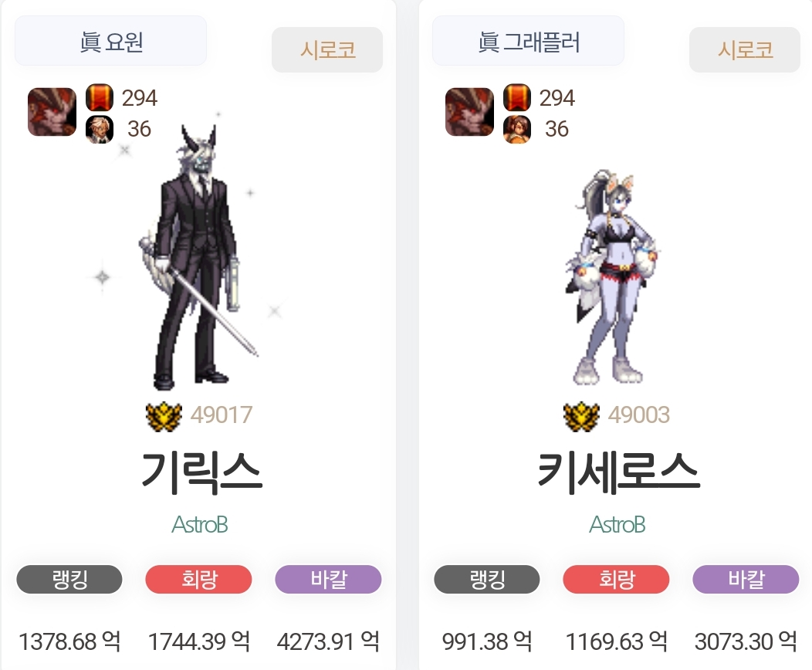Click the white-haired portrait icon beside 36
Screen dimensions: 812x670
pos(100,130)
